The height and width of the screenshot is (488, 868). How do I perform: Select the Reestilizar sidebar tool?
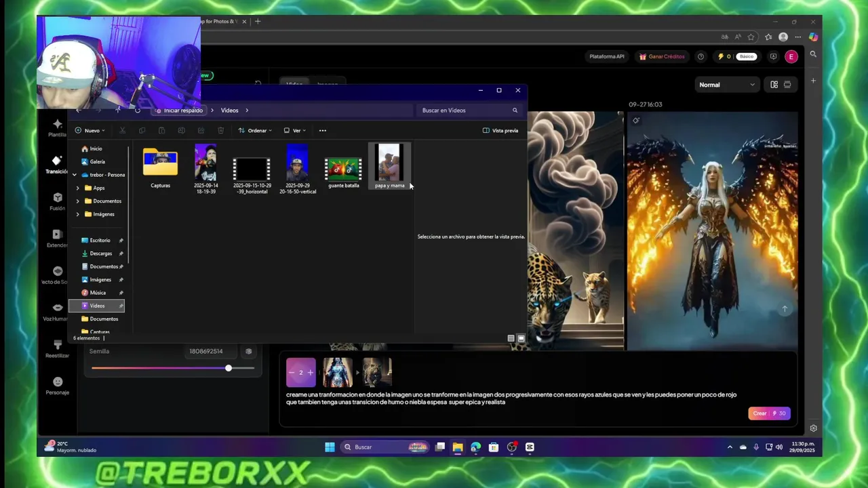click(x=57, y=348)
